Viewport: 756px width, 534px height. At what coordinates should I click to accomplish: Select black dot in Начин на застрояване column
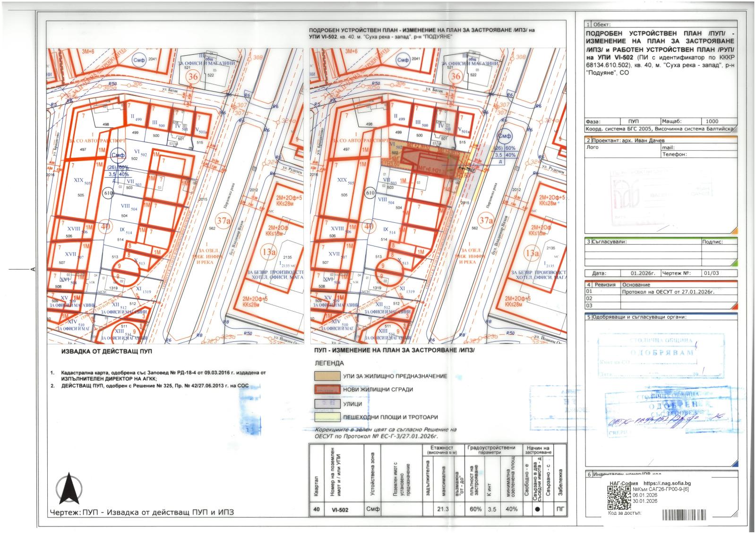point(537,509)
